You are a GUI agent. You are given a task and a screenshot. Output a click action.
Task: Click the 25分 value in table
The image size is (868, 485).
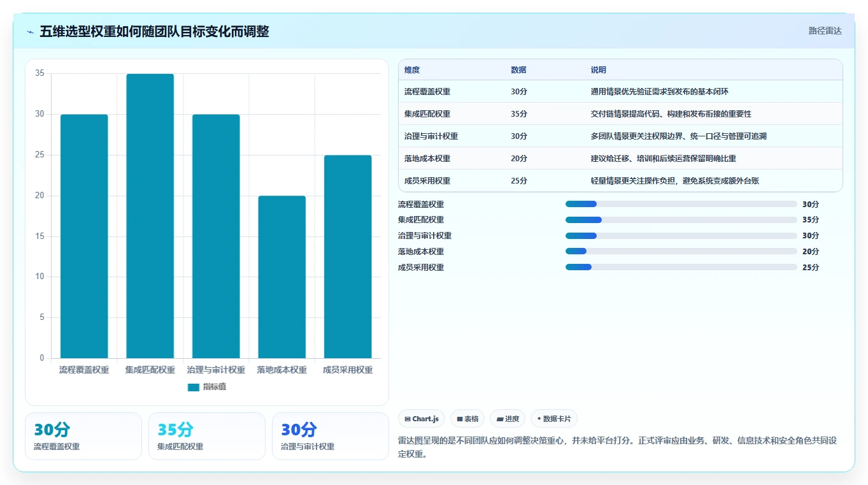click(519, 181)
